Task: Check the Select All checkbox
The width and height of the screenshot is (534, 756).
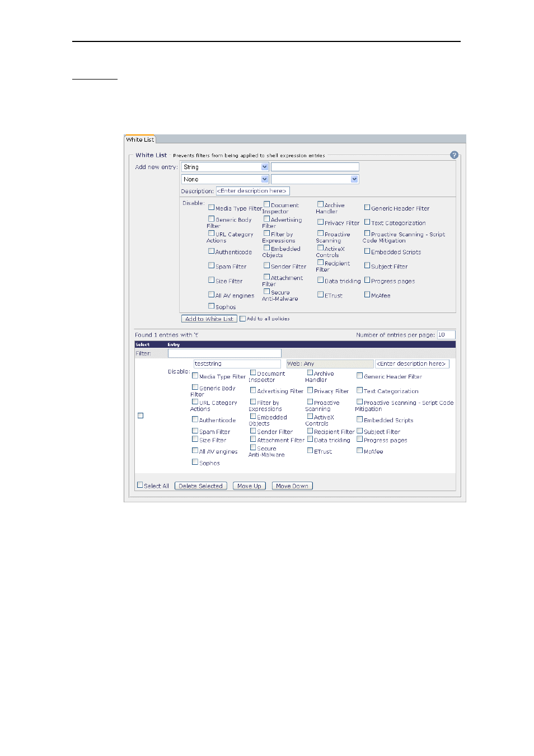Action: tap(140, 485)
